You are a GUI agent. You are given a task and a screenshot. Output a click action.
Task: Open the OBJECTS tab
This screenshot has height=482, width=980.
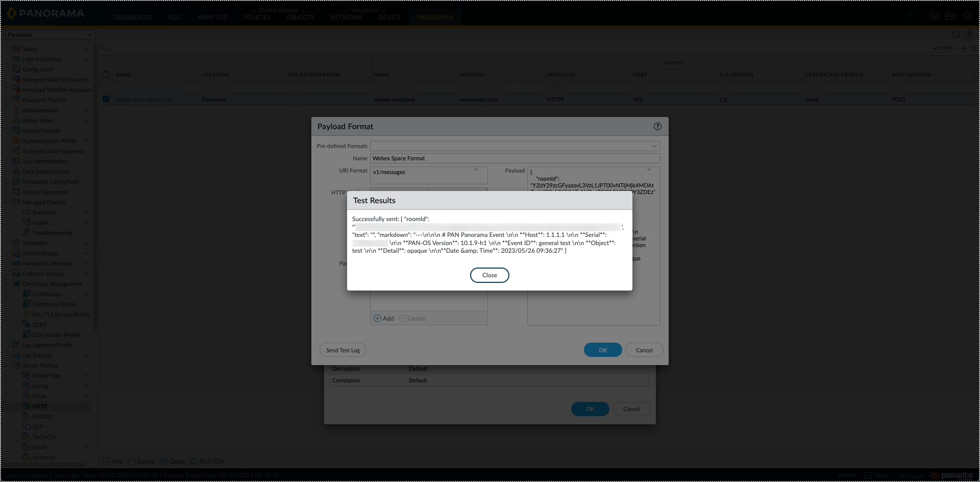301,17
